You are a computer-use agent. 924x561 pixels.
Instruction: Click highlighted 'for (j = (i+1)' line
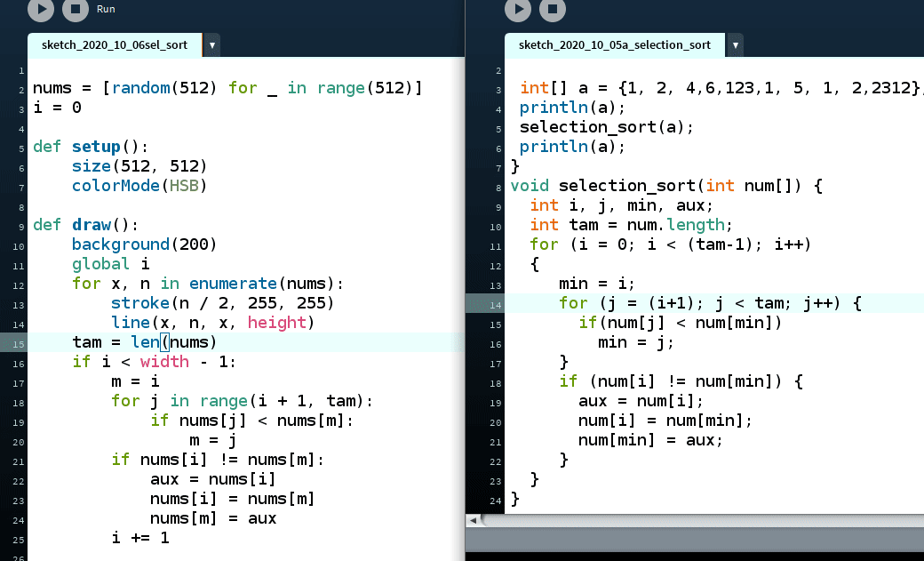[710, 303]
